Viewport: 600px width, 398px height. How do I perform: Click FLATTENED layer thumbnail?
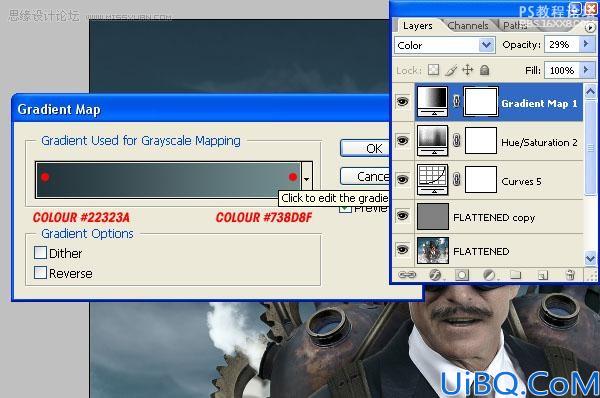tap(433, 251)
